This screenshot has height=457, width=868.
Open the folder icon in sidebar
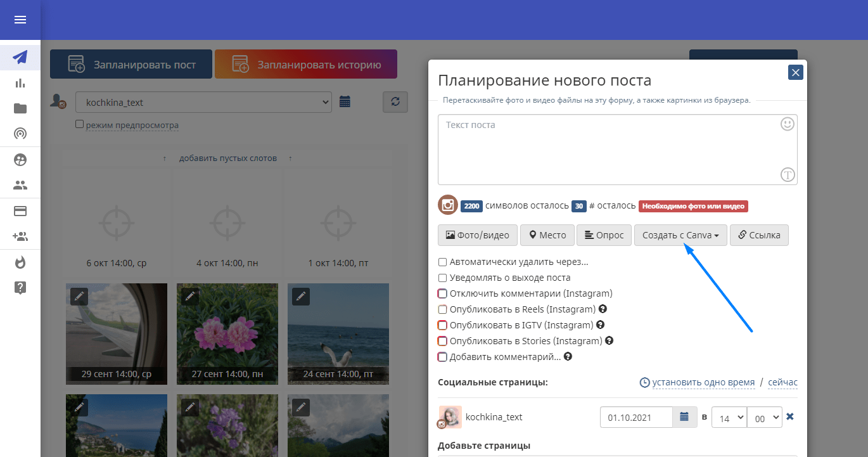(x=20, y=108)
